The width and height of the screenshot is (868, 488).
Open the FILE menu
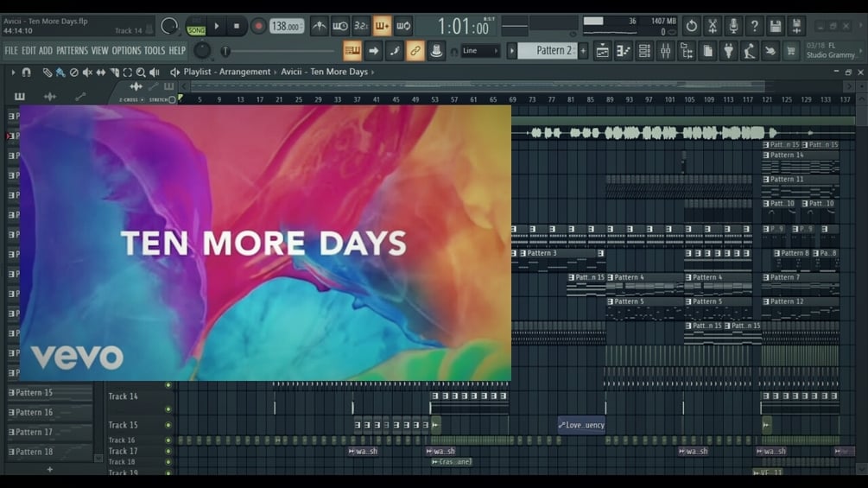tap(11, 50)
